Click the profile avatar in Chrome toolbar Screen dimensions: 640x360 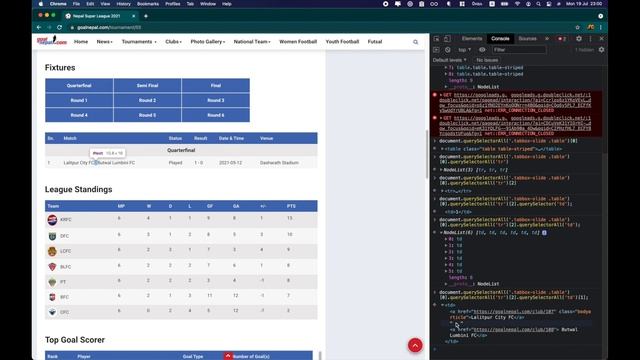coord(591,27)
